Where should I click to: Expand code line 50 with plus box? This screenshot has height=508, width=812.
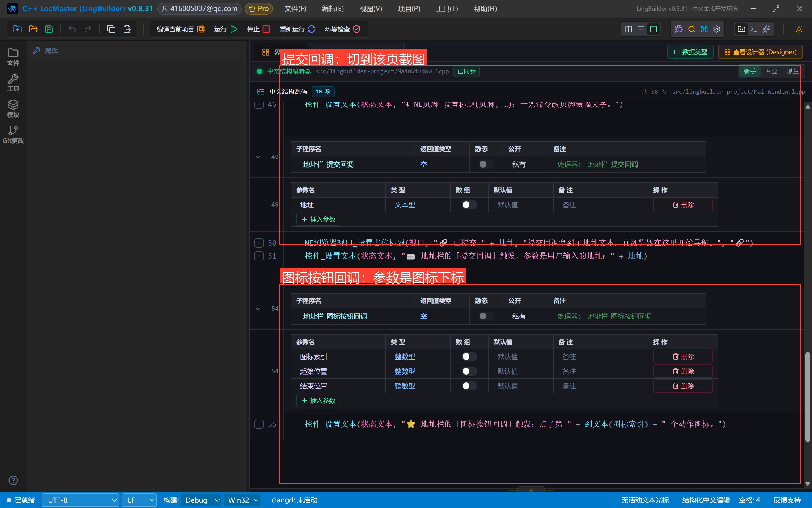[x=259, y=243]
